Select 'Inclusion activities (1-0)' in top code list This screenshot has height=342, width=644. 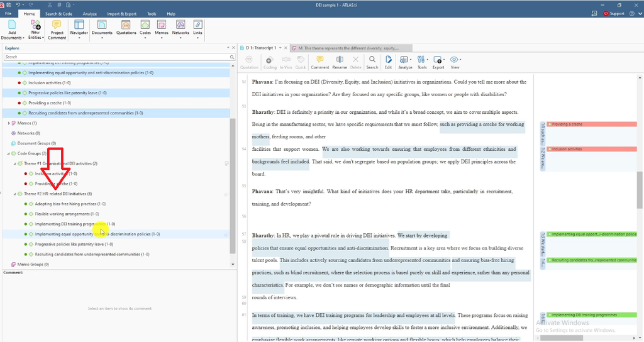pyautogui.click(x=49, y=83)
